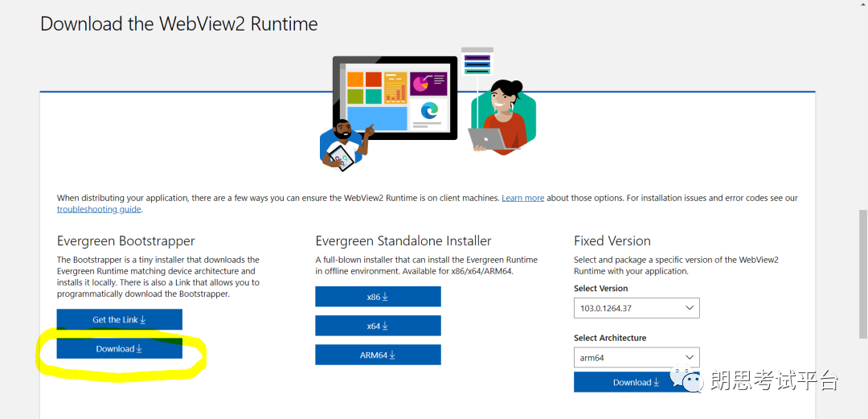Open the Learn more link
The height and width of the screenshot is (419, 868).
pyautogui.click(x=522, y=198)
